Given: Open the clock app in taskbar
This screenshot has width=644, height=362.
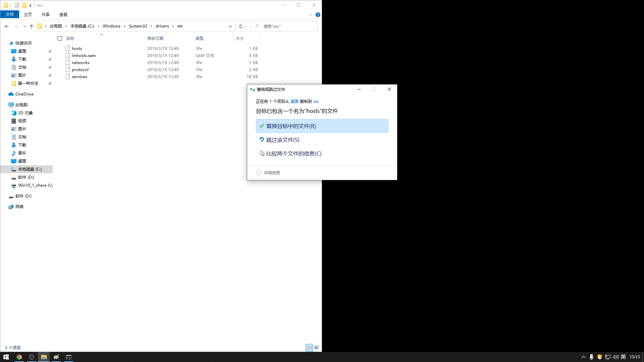Looking at the screenshot, I should (32, 357).
